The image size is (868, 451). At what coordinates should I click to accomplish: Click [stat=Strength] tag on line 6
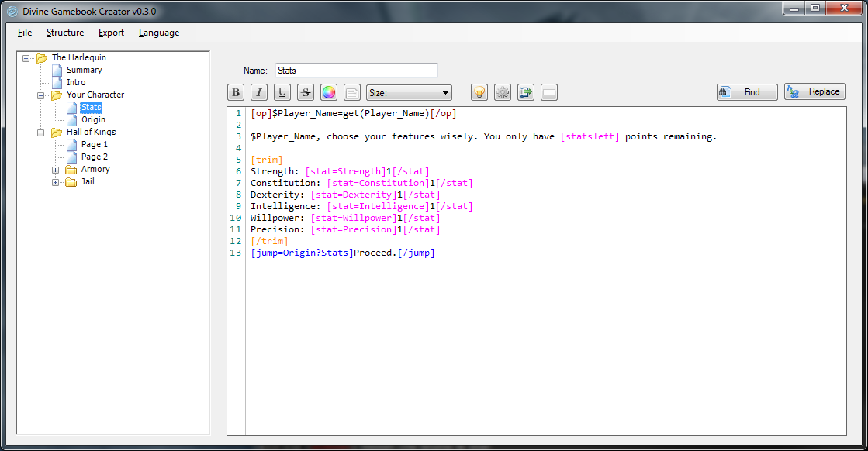[x=345, y=171]
